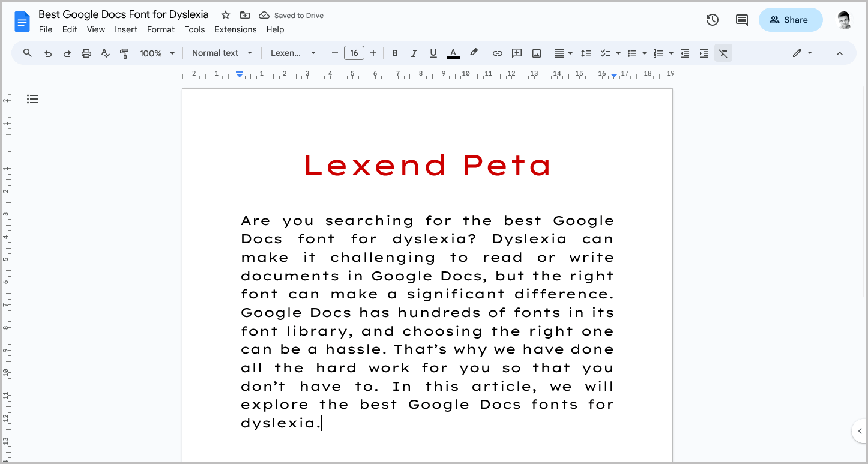Check the Saved to Drive status
This screenshot has height=464, width=868.
click(x=291, y=16)
